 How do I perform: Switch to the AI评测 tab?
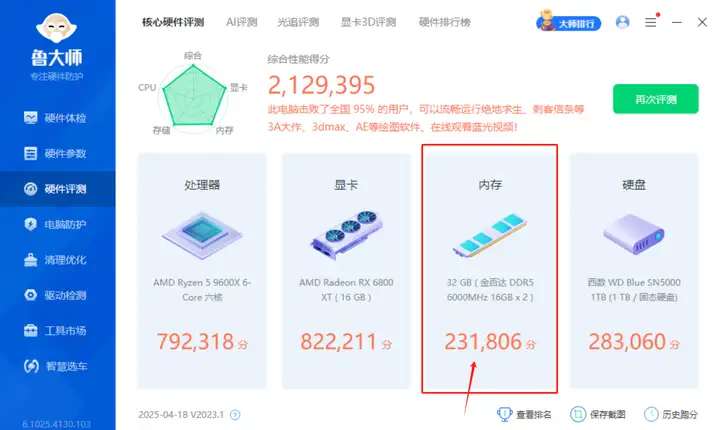[242, 22]
